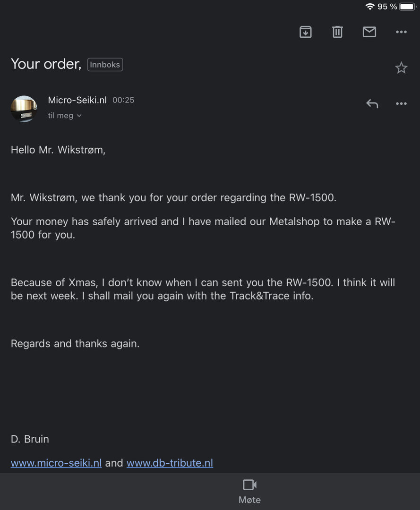Tap the sender name Micro-Seiki.nl
The width and height of the screenshot is (420, 510).
click(77, 100)
